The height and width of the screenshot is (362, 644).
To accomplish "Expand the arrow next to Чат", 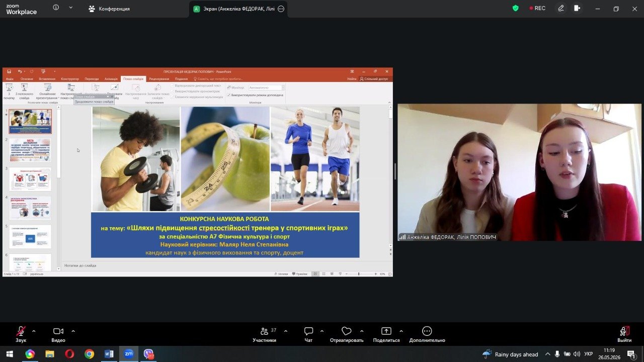I will [x=322, y=331].
